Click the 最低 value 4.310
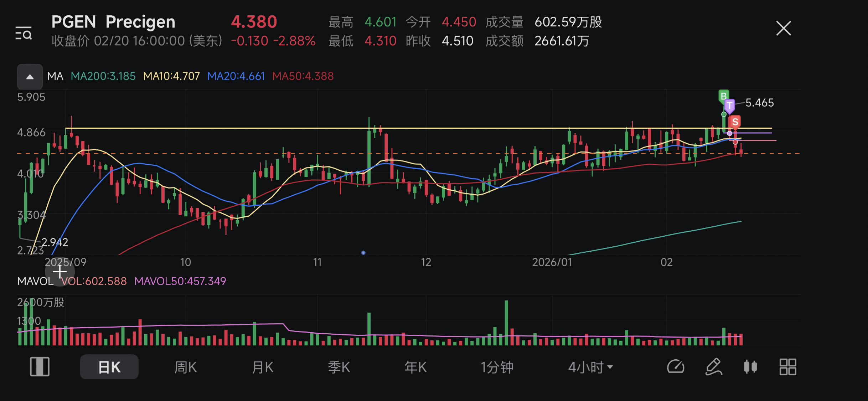The width and height of the screenshot is (868, 401). tap(381, 41)
